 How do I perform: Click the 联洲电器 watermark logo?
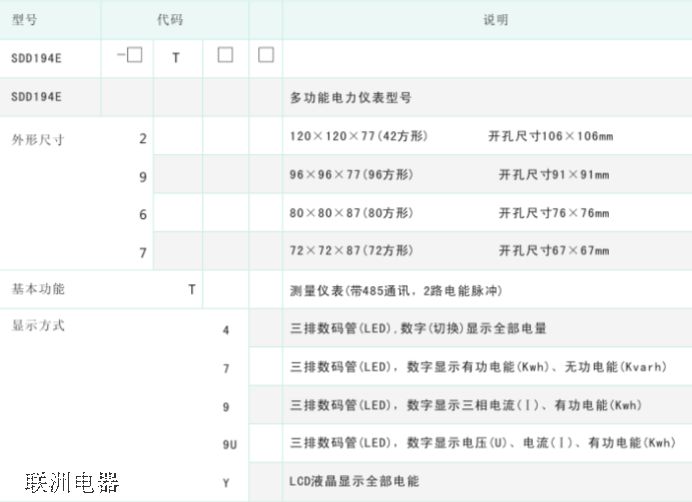(72, 483)
